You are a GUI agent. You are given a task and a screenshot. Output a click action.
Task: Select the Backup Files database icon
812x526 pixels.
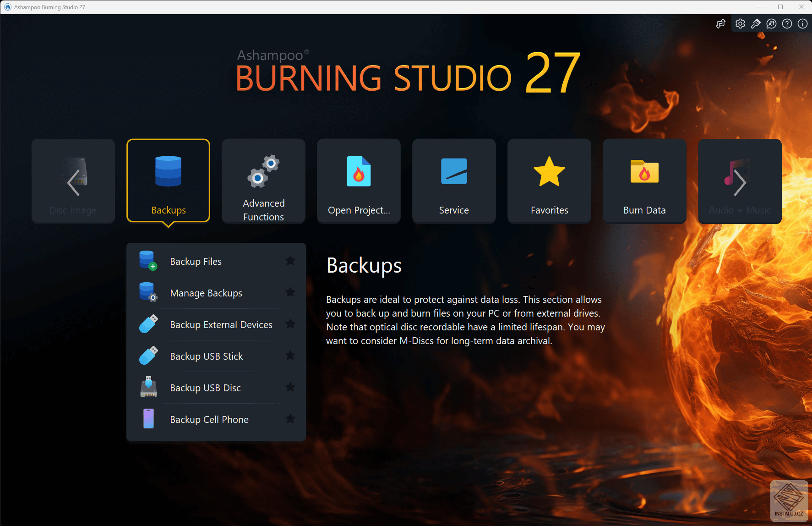(147, 260)
